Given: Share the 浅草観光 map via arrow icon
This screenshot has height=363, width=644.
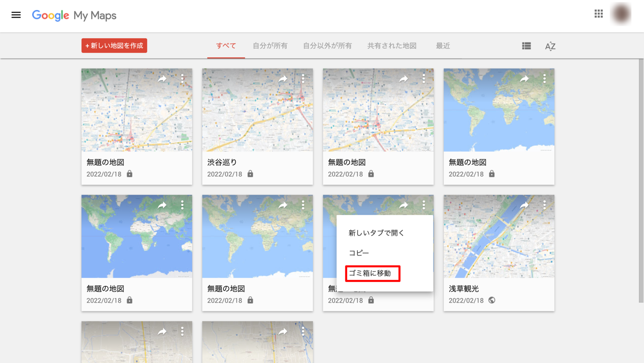Looking at the screenshot, I should pos(524,205).
